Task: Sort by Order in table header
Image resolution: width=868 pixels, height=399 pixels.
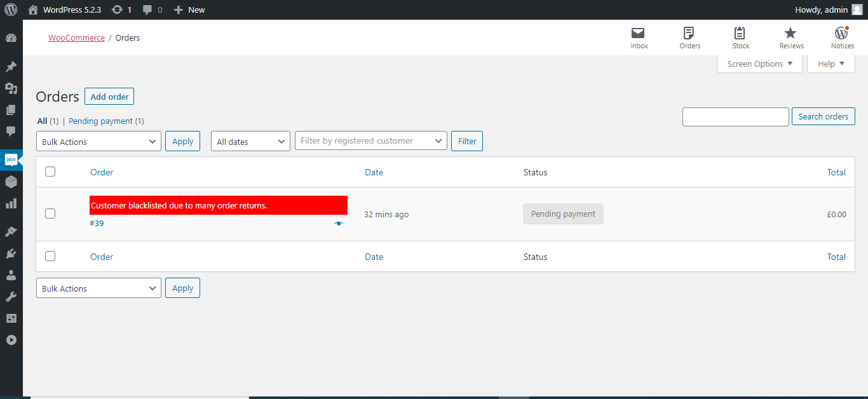Action: pos(102,172)
